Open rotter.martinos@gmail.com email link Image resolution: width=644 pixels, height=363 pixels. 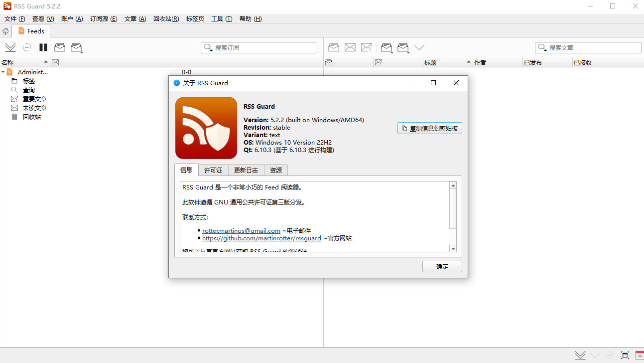coord(242,231)
